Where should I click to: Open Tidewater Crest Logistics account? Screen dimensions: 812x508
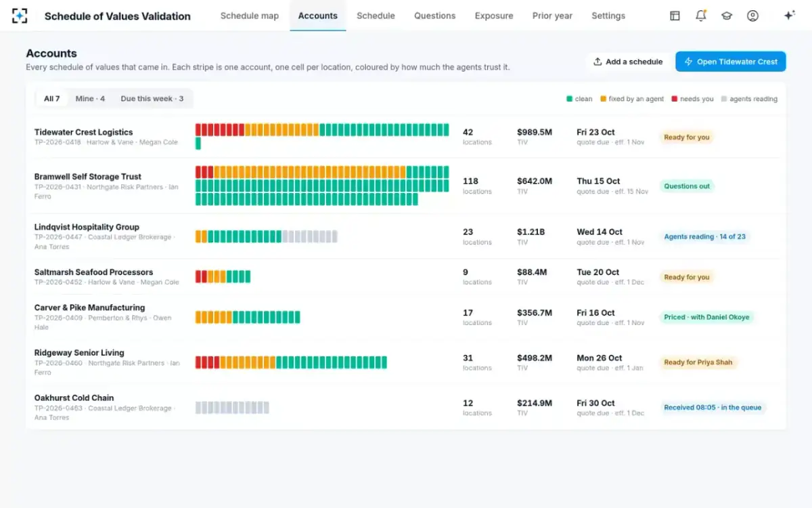[84, 132]
